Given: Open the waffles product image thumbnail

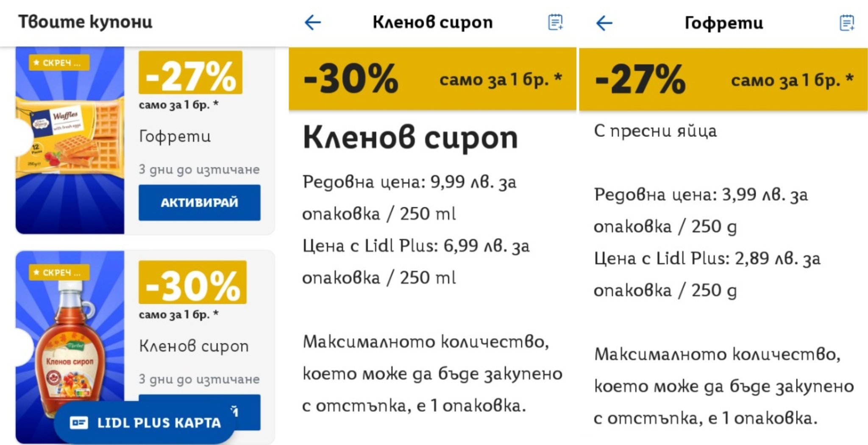Looking at the screenshot, I should pyautogui.click(x=70, y=140).
